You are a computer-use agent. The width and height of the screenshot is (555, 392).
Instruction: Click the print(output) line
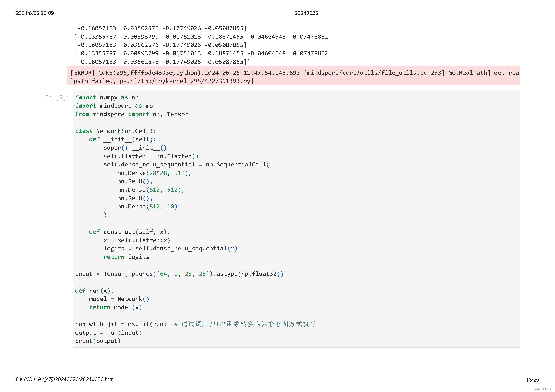[98, 341]
